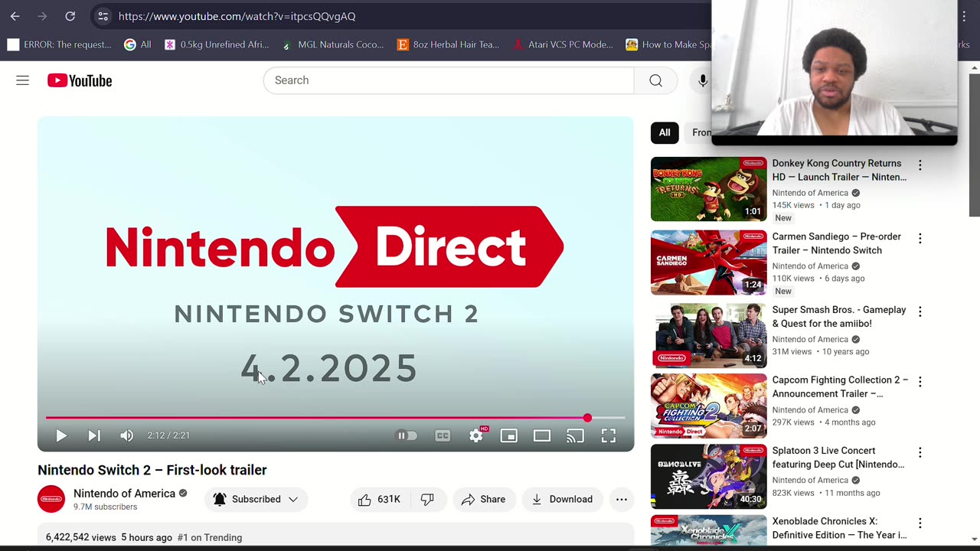
Task: Like the video with 631K likes
Action: click(380, 499)
